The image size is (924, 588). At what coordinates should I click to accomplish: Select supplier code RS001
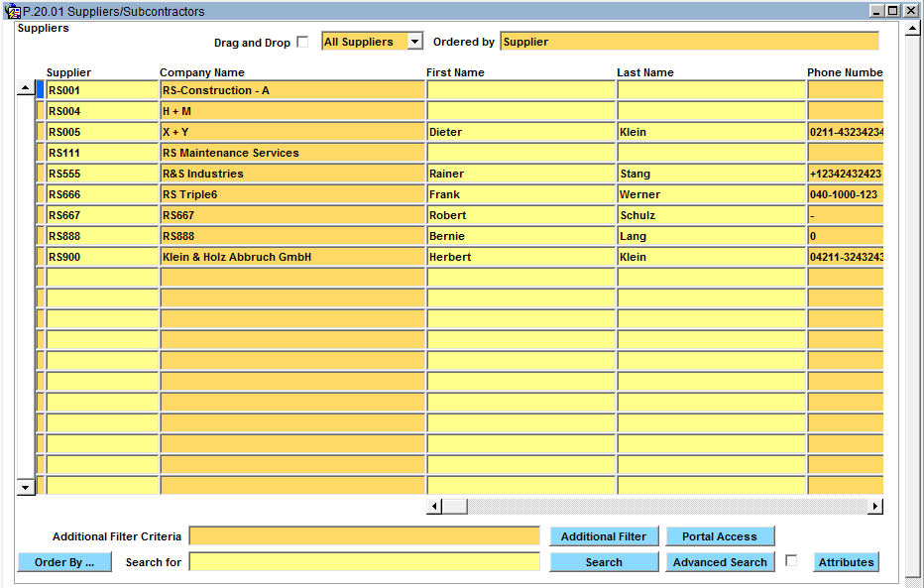pos(102,90)
